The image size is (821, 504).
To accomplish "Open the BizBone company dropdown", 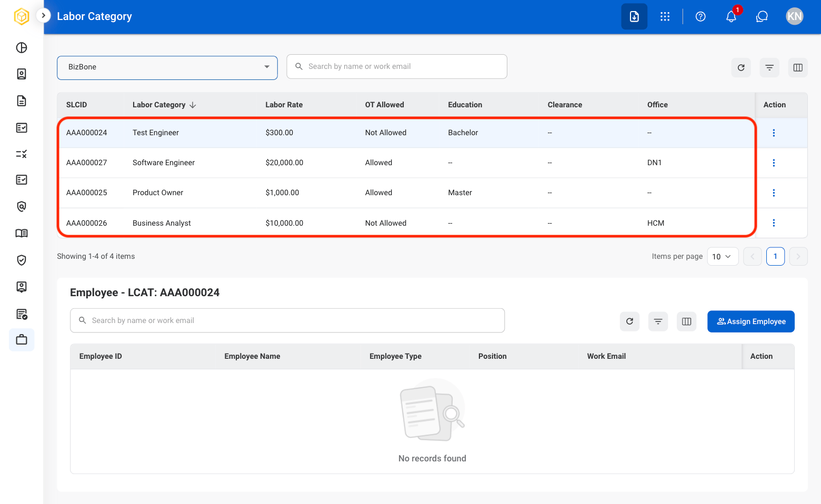I will [167, 68].
